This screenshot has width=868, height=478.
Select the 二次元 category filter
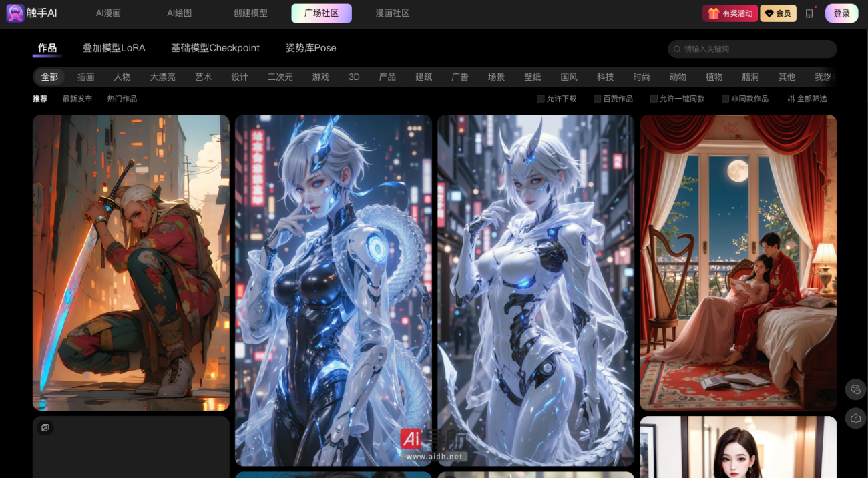click(280, 77)
